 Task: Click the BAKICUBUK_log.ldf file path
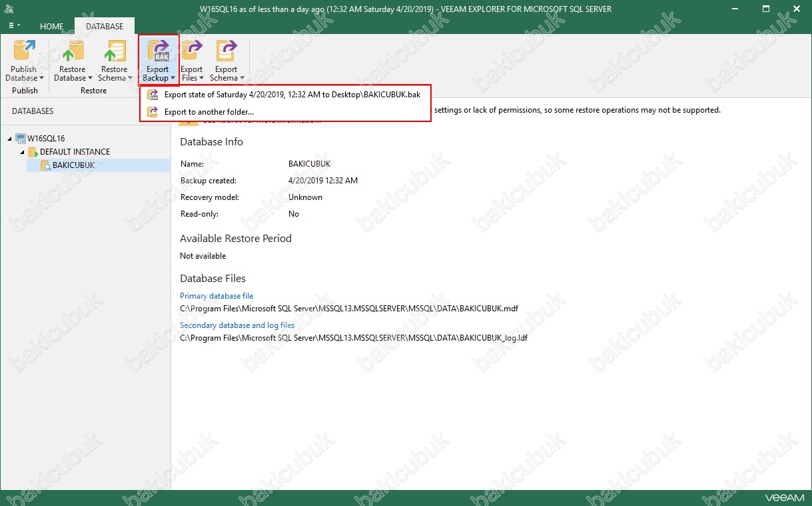pos(354,338)
